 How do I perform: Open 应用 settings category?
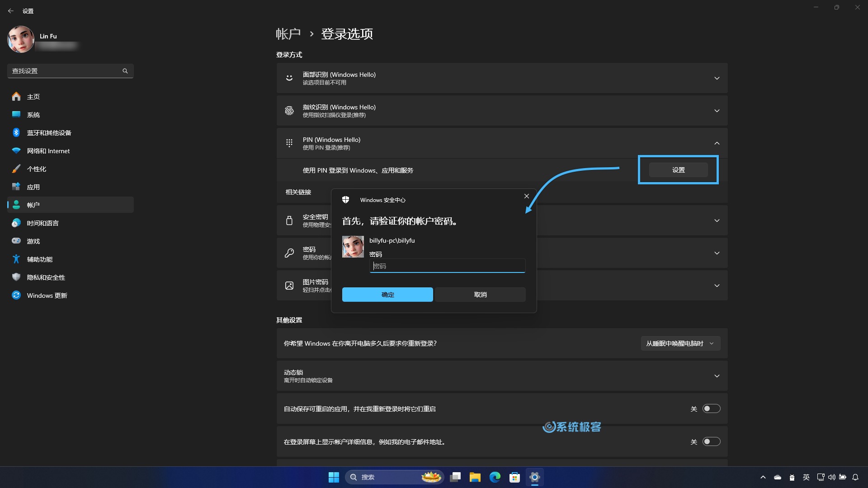[70, 187]
